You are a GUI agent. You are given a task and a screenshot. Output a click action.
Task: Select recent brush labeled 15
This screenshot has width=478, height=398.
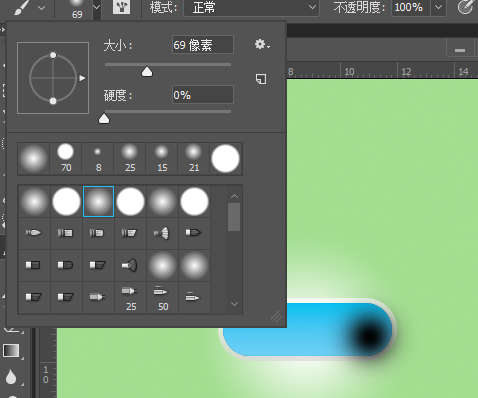coord(162,158)
